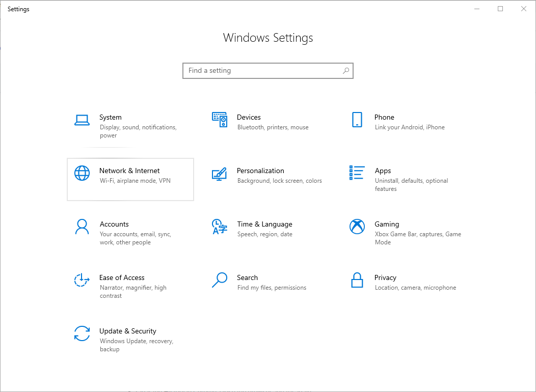
Task: Go to Apps settings title
Action: (x=383, y=171)
